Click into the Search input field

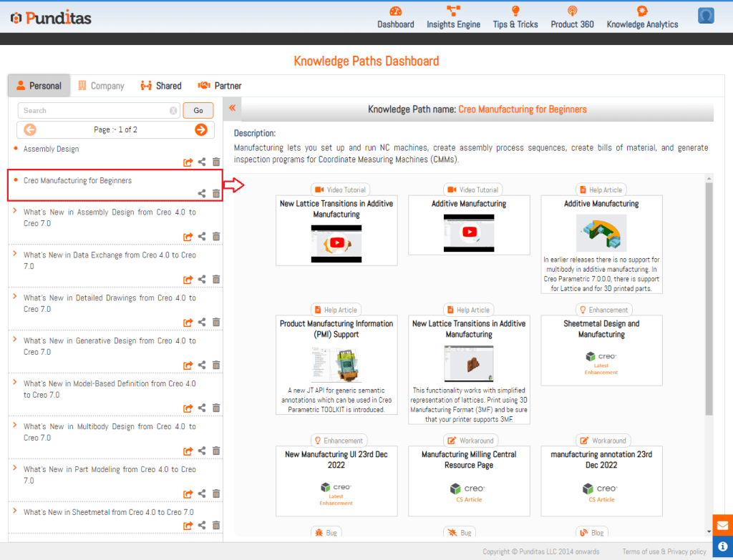(x=93, y=111)
